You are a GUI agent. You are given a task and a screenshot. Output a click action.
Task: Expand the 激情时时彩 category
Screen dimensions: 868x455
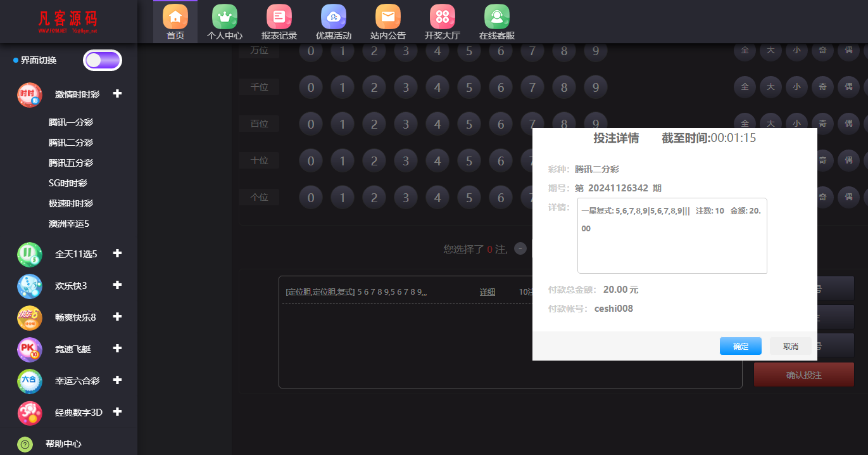click(x=117, y=93)
